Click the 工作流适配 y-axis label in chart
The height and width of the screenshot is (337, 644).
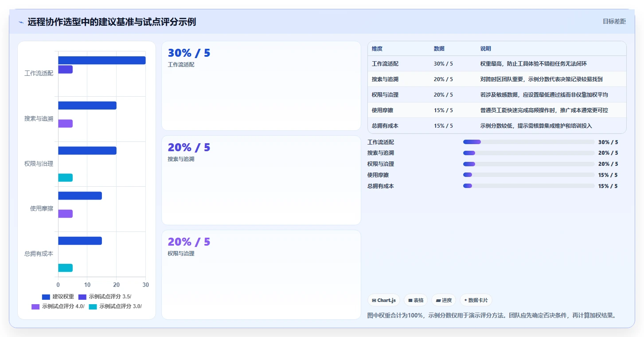tap(39, 74)
